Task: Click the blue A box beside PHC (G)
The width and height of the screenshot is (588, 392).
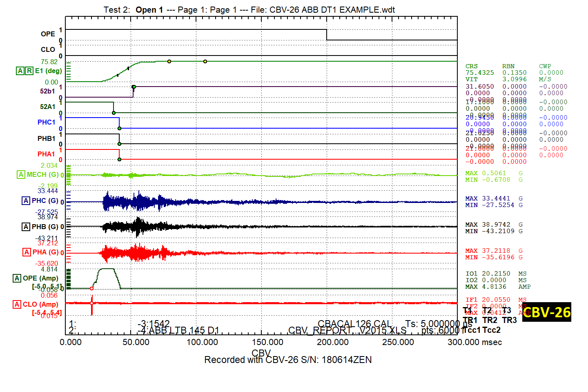Action: coord(26,201)
